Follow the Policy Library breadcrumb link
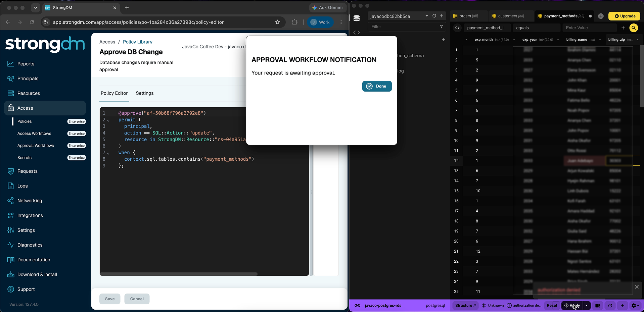The height and width of the screenshot is (312, 644). [x=138, y=42]
